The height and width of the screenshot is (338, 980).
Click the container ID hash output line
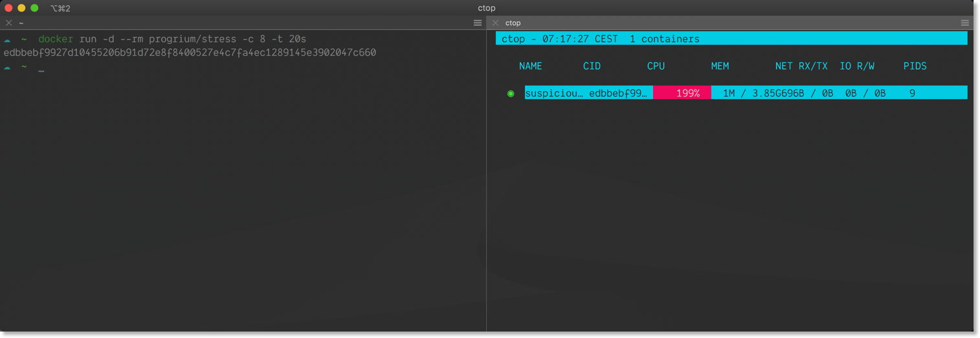tap(190, 52)
